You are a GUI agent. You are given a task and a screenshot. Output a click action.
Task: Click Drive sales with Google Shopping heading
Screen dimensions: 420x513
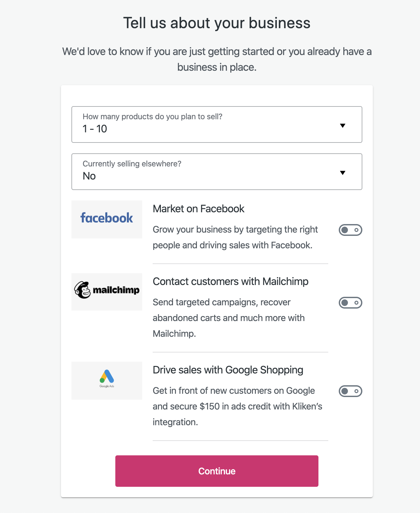[x=228, y=370]
